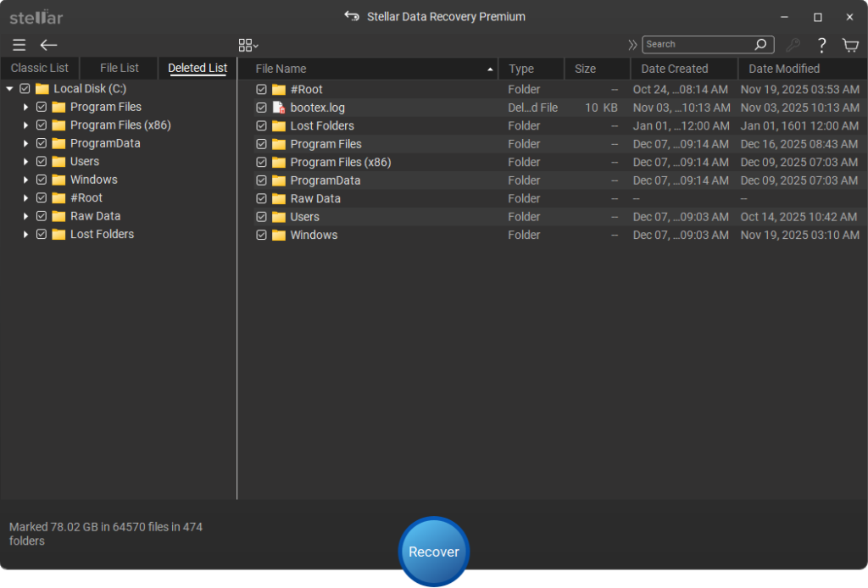The width and height of the screenshot is (868, 588).
Task: Sort by Date Modified column header
Action: coord(803,69)
